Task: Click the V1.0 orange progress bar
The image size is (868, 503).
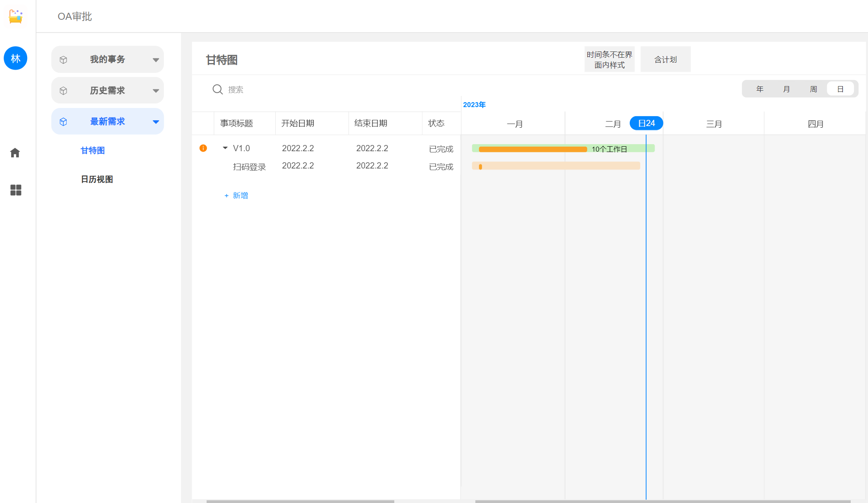Action: 533,149
